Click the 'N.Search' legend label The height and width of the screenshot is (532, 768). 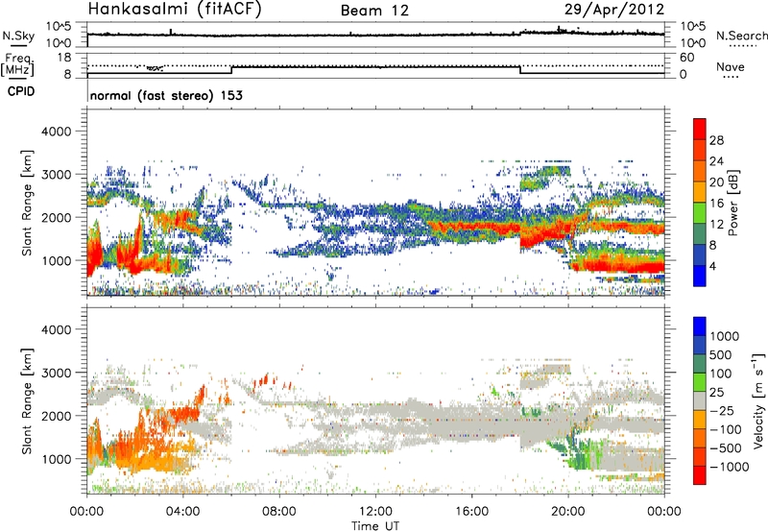point(741,36)
